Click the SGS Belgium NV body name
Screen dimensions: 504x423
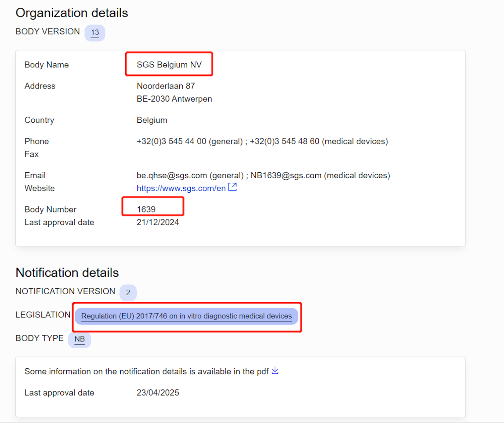(169, 65)
